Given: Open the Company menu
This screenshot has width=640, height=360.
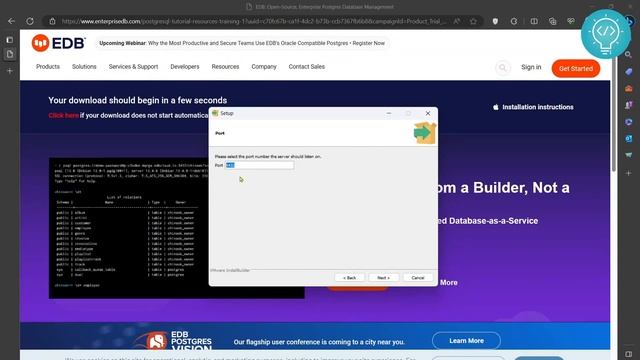Looking at the screenshot, I should pos(264,67).
